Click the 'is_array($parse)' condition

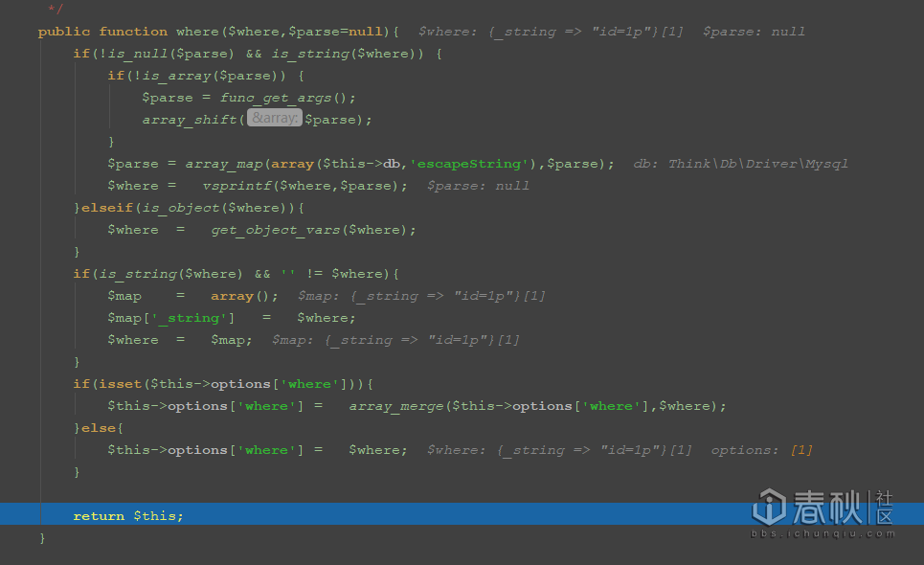tap(214, 76)
